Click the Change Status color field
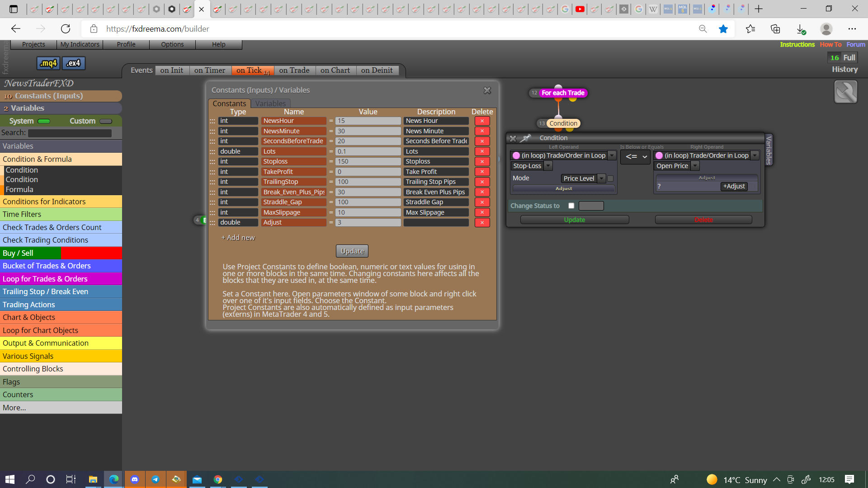This screenshot has height=488, width=868. pyautogui.click(x=591, y=206)
